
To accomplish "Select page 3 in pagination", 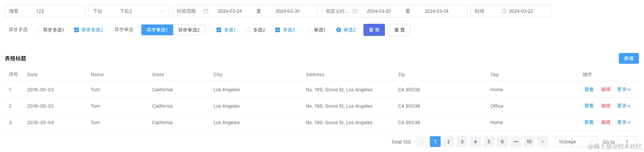I will click(462, 142).
